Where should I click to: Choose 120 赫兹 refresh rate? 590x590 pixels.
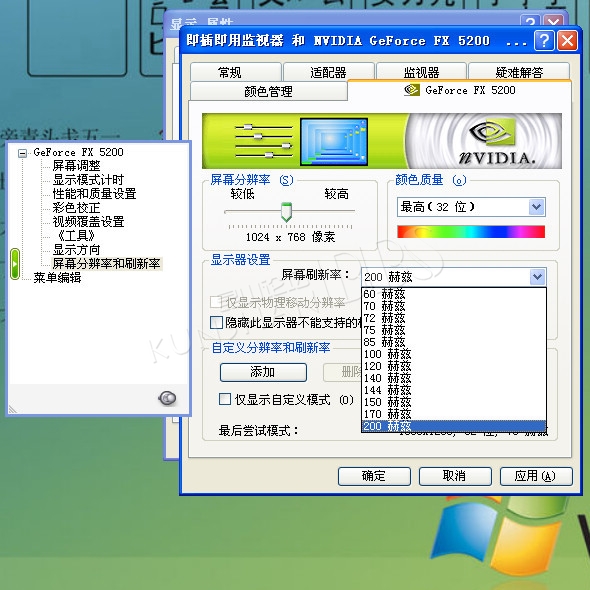(x=453, y=366)
